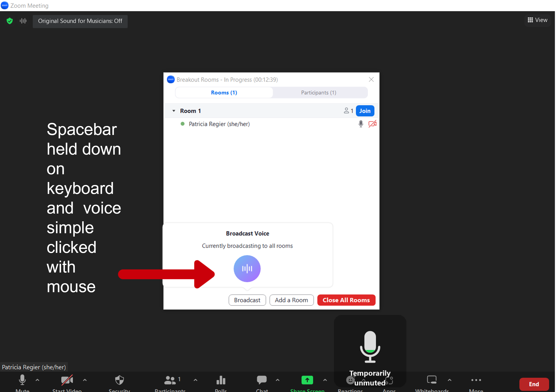The image size is (557, 392).
Task: Click the purple broadcast voice circle
Action: (247, 268)
